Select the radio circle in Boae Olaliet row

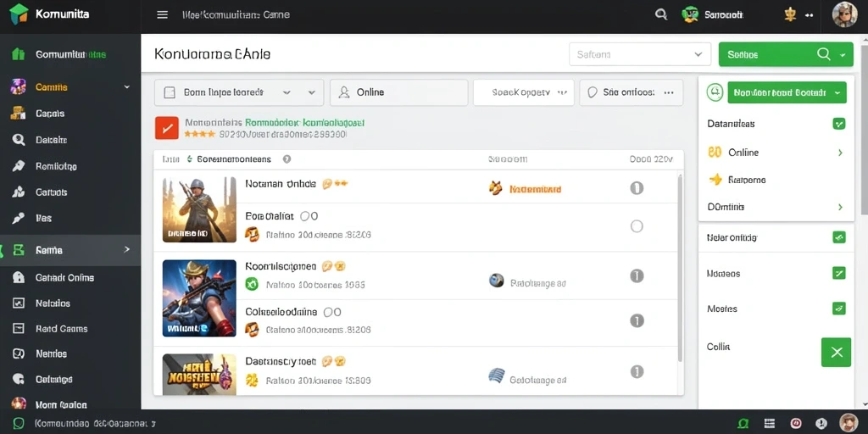coord(637,225)
